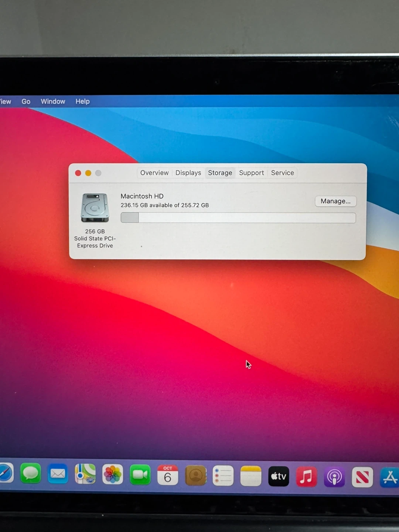The width and height of the screenshot is (399, 532).
Task: Click the Macintosh HD drive icon
Action: tap(95, 208)
